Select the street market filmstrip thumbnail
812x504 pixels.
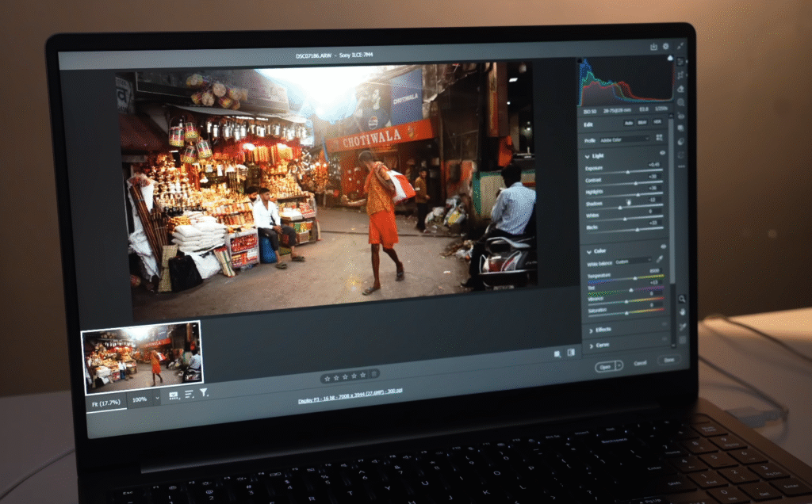(x=142, y=357)
